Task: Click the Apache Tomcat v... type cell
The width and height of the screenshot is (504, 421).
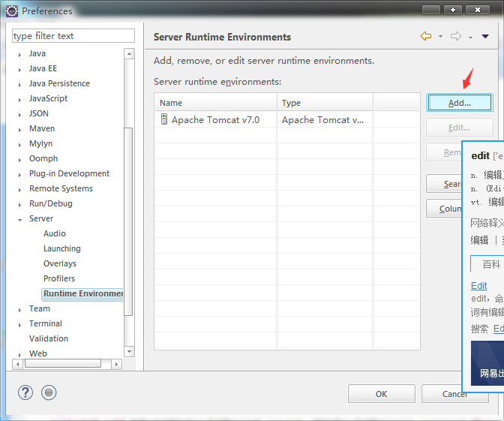Action: pos(322,120)
